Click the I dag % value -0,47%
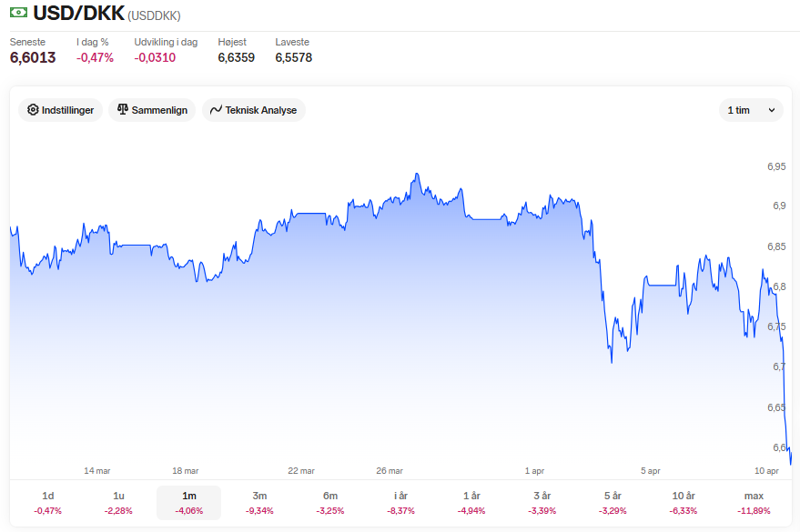 pyautogui.click(x=95, y=57)
